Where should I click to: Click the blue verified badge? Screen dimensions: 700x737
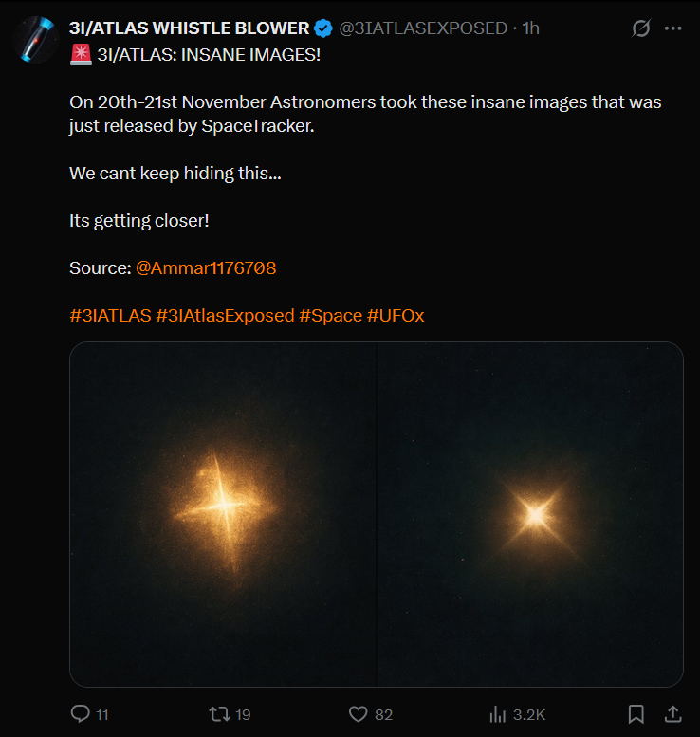click(323, 28)
